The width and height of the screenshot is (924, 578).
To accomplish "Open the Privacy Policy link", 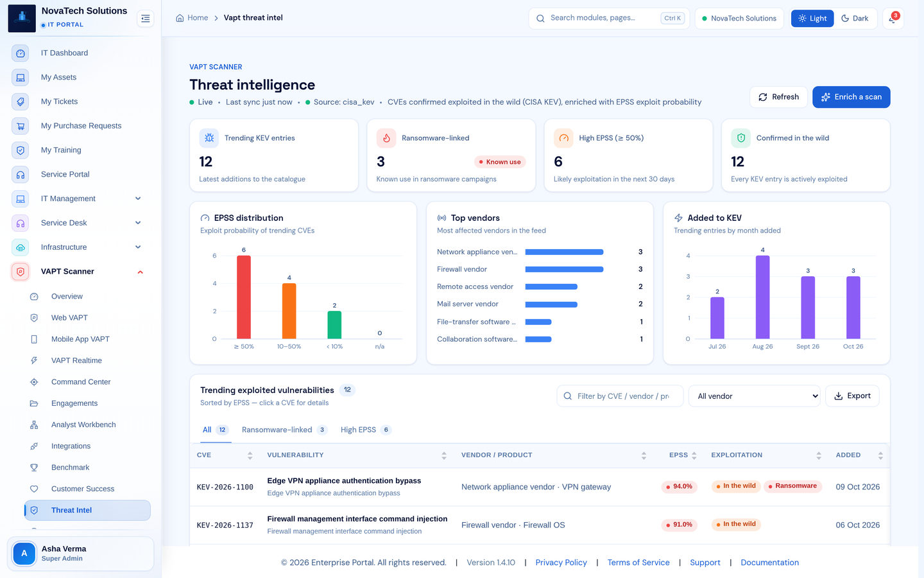I will click(561, 563).
